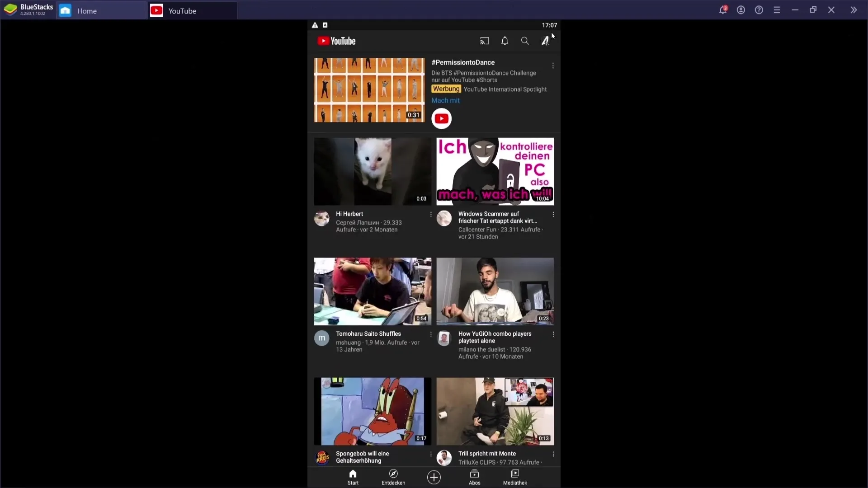Open the Windows Scammer video options menu
The width and height of the screenshot is (868, 488).
click(552, 214)
